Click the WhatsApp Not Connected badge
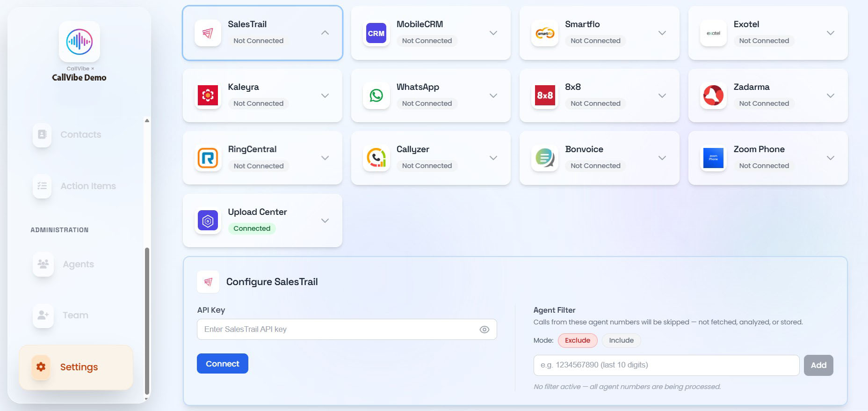The width and height of the screenshot is (868, 411). tap(427, 103)
